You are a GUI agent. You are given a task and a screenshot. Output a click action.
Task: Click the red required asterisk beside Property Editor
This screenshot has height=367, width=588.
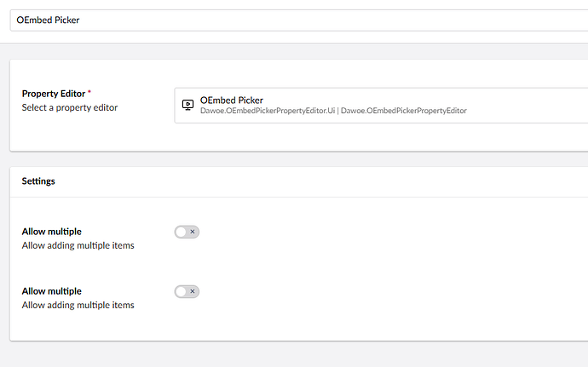(89, 92)
